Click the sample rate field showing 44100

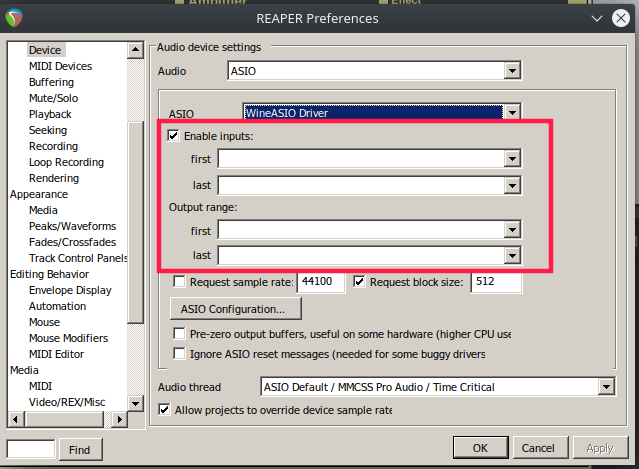321,282
